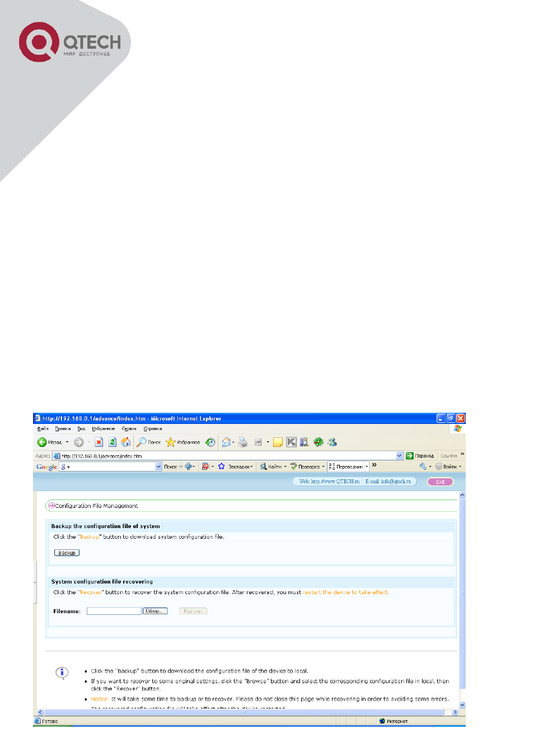Open the Правка menu

(63, 428)
